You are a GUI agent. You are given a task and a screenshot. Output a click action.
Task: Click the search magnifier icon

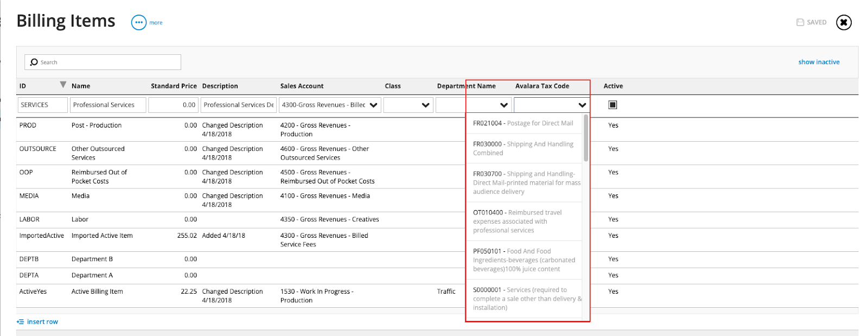click(x=34, y=62)
